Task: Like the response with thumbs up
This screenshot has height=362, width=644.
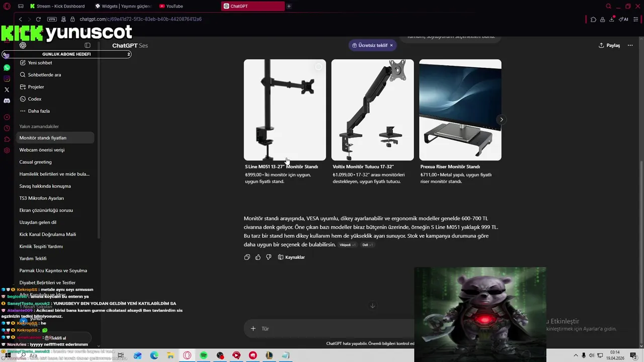Action: 258,257
